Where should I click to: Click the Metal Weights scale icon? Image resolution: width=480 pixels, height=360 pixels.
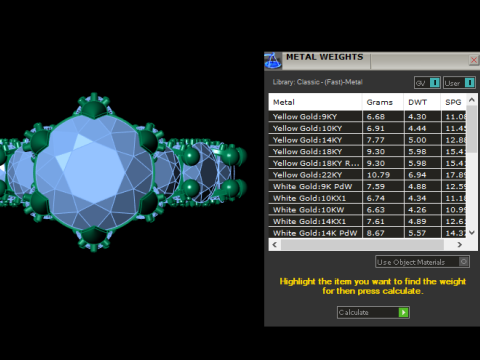pyautogui.click(x=273, y=61)
